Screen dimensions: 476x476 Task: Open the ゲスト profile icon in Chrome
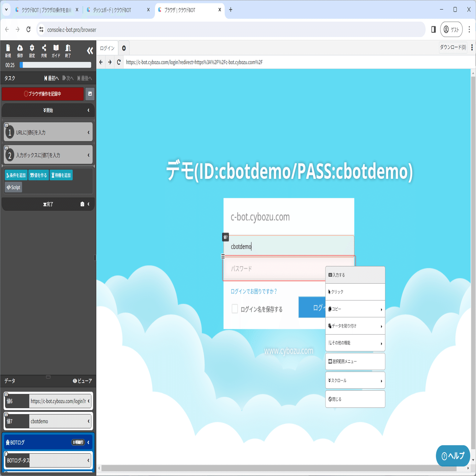(x=451, y=29)
